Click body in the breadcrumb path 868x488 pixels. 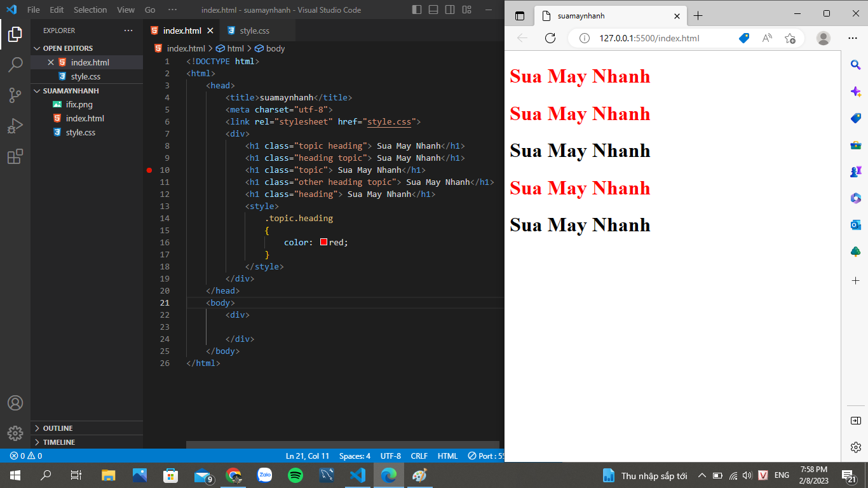point(276,48)
